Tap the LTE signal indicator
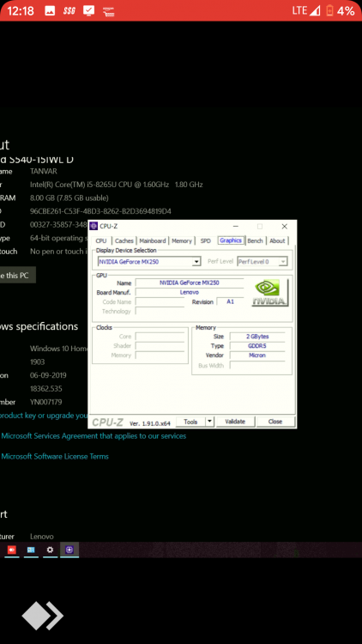362x644 pixels. (305, 10)
